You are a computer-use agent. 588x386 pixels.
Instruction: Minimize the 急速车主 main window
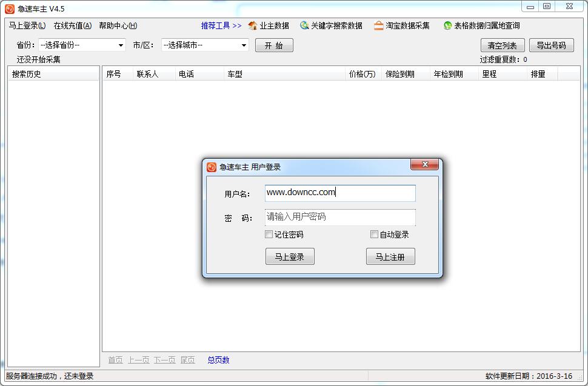point(530,7)
